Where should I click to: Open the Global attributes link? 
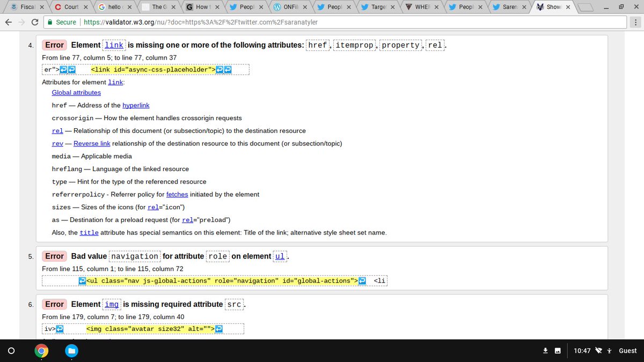76,93
